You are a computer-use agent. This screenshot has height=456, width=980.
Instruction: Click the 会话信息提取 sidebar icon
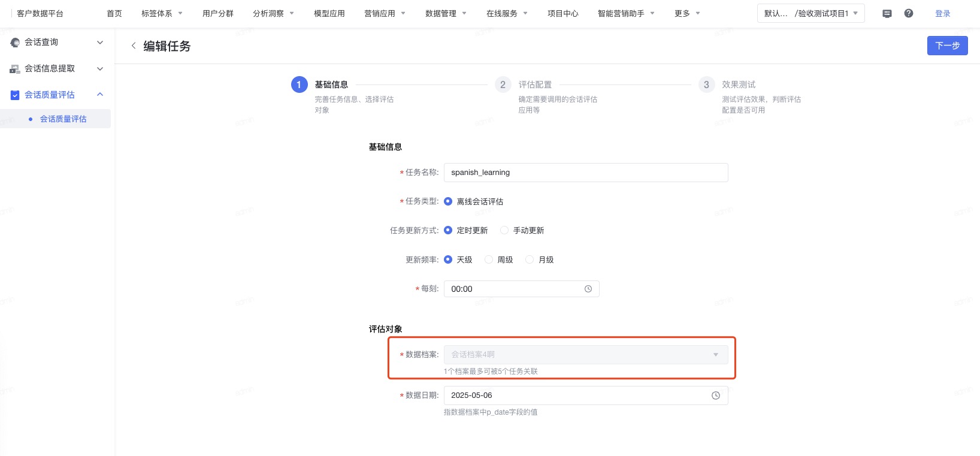[x=15, y=69]
